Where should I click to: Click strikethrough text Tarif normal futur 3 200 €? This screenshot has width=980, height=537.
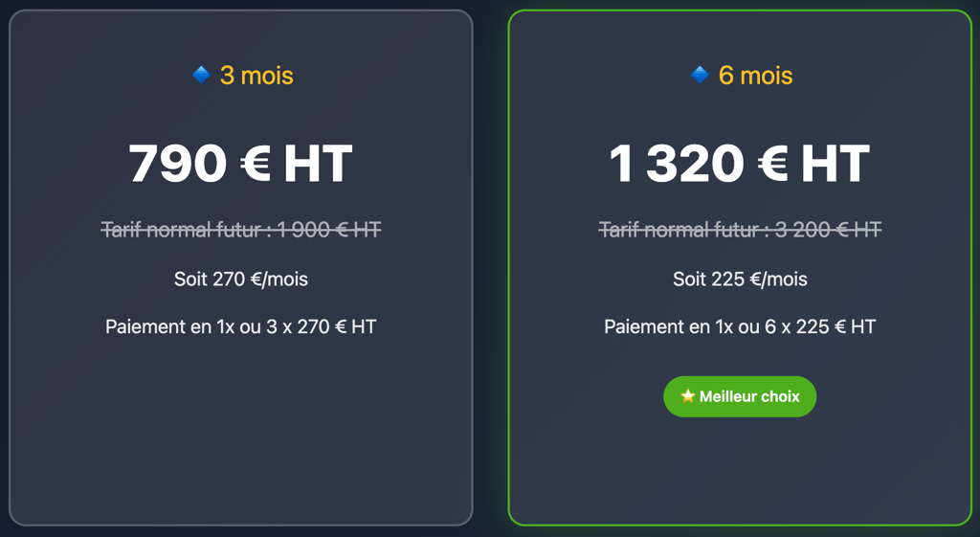739,230
